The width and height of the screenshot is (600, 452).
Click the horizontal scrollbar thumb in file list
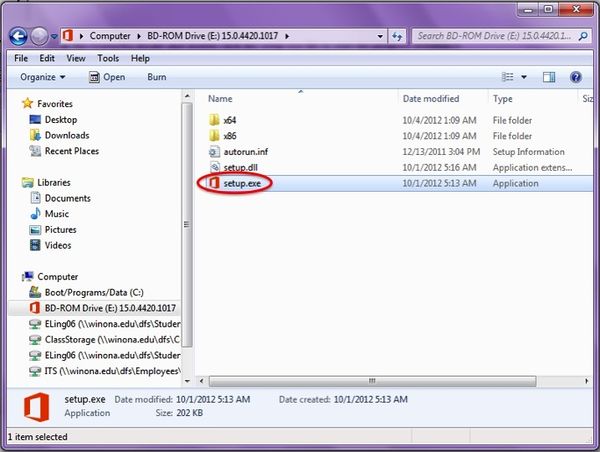coord(372,381)
